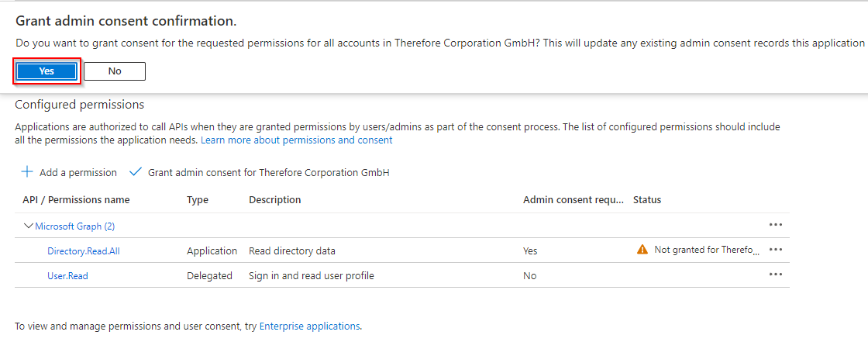Viewport: 868px width, 342px height.
Task: Decline consent with the No button
Action: [115, 71]
